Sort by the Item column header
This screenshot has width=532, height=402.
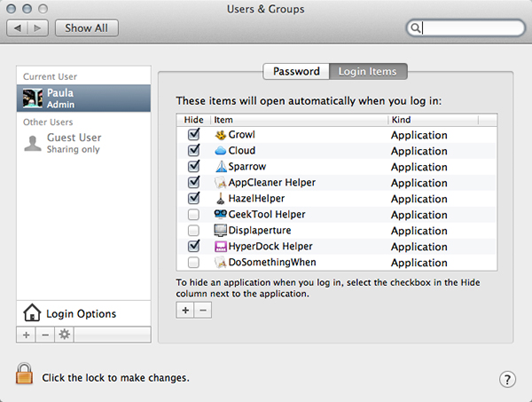(299, 120)
